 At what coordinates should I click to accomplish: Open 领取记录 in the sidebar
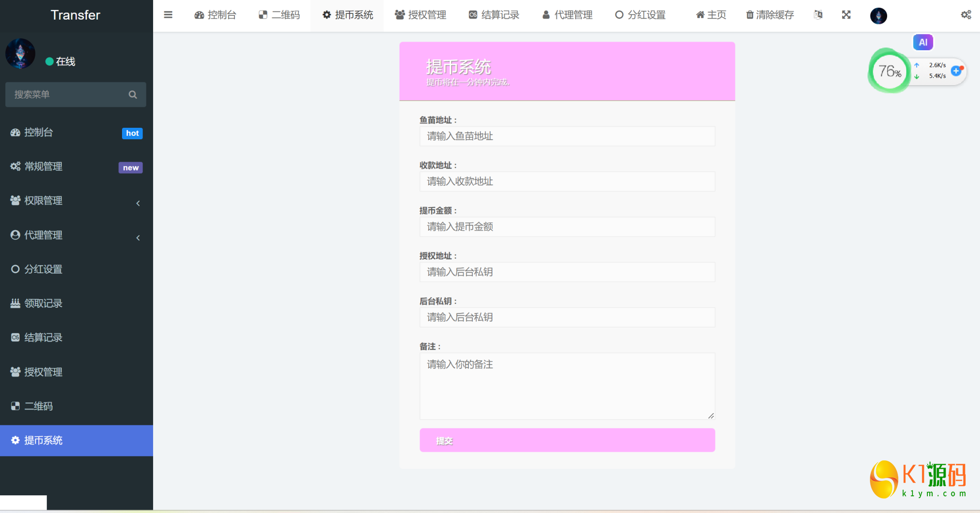click(x=77, y=303)
